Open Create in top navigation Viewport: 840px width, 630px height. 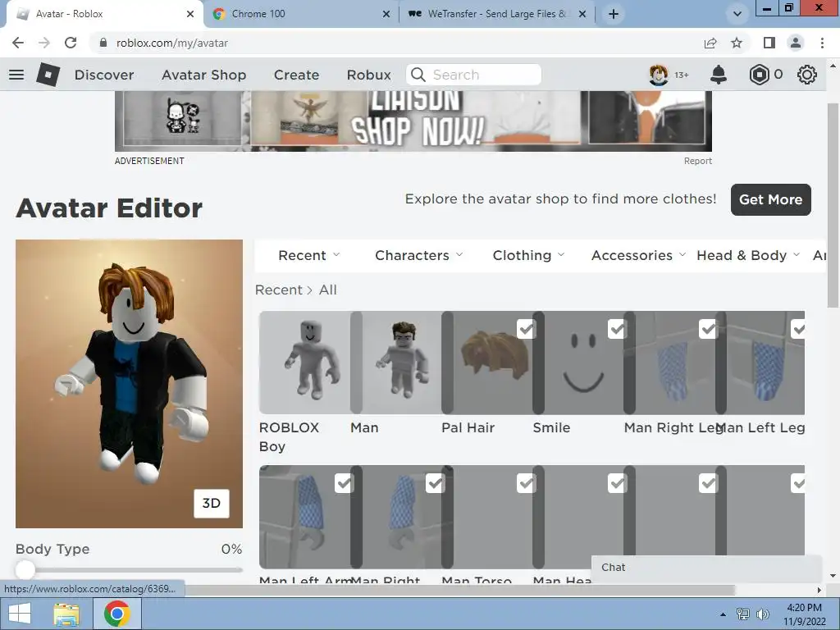[296, 75]
